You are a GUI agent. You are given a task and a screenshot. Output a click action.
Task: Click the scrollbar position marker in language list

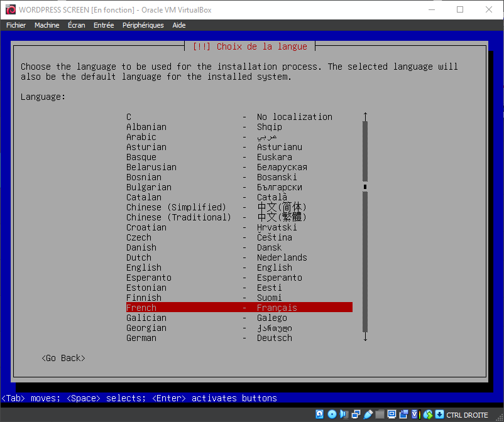[x=365, y=187]
